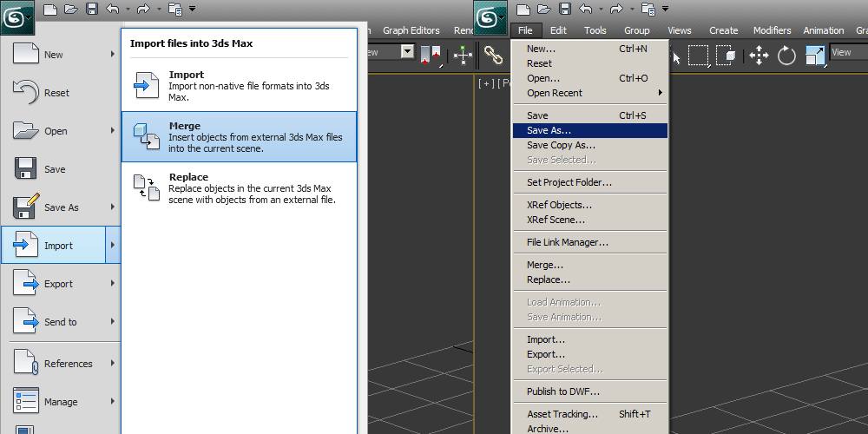Click Redo arrow icon in left quick access toolbar
This screenshot has height=434, width=868.
coord(143,9)
